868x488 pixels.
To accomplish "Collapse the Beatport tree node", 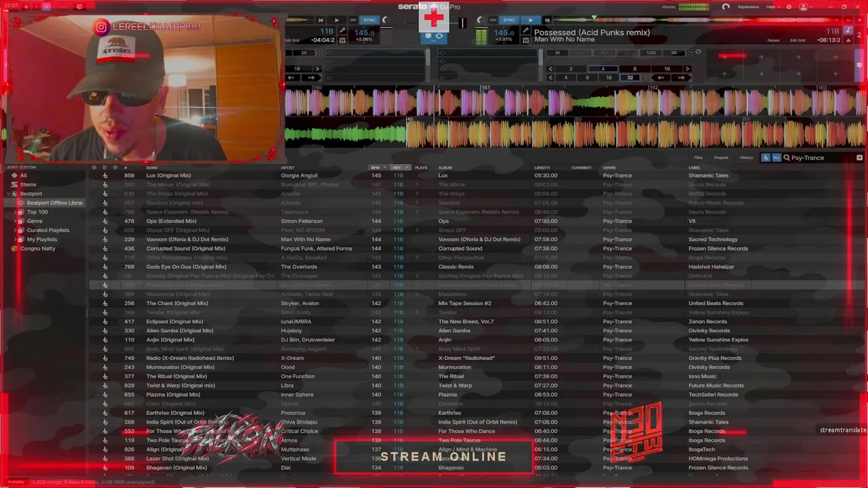I will point(7,194).
